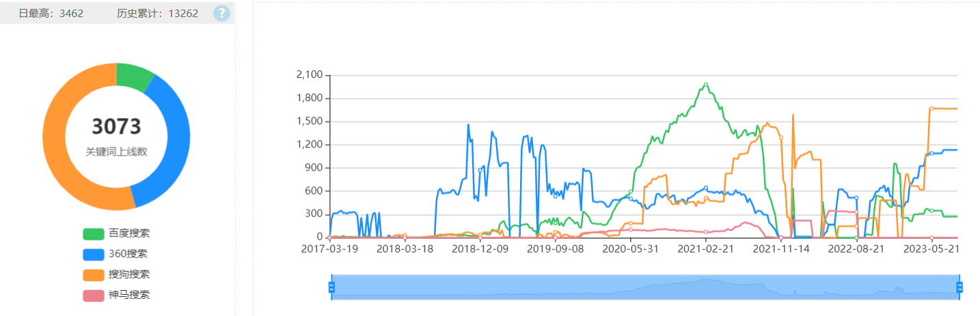The width and height of the screenshot is (980, 316).
Task: Toggle the 搜狗搜索 orange legend swatch
Action: coord(93,275)
